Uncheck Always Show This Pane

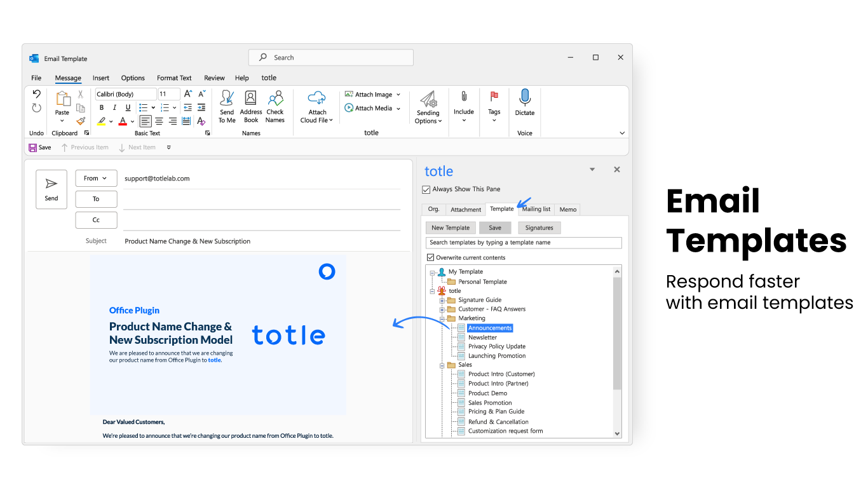426,189
